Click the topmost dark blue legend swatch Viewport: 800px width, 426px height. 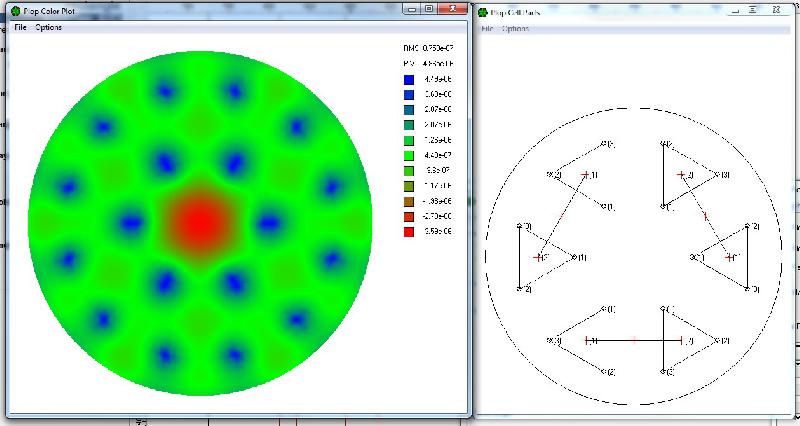click(x=409, y=80)
